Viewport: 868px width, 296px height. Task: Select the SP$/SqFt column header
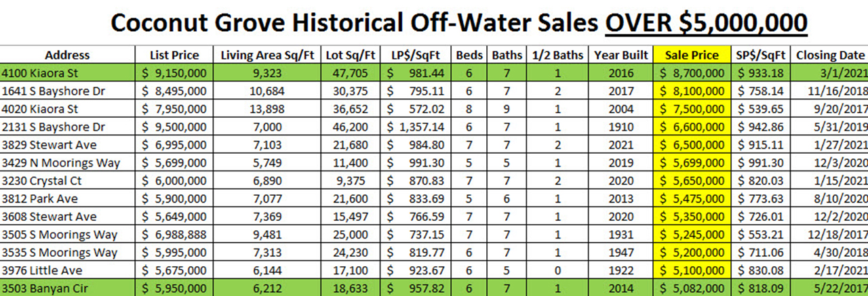coord(761,56)
